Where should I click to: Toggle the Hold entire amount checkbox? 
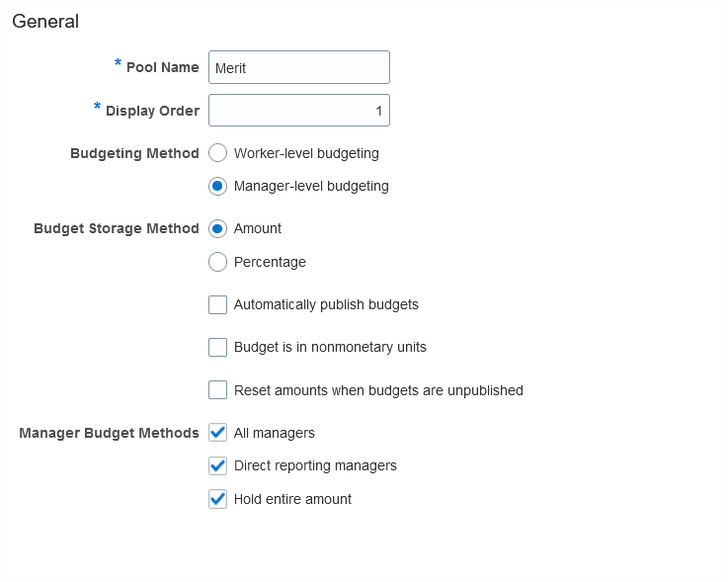218,499
